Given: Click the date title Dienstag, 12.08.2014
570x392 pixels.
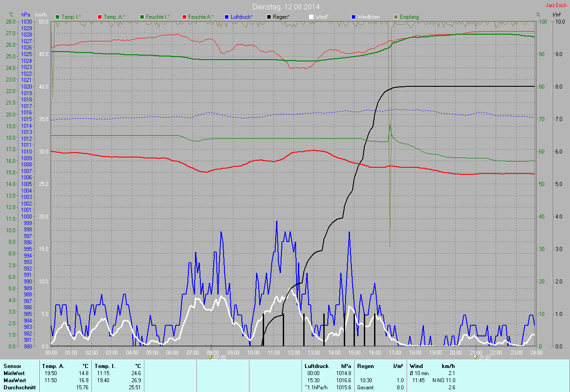Looking at the screenshot, I should (286, 7).
